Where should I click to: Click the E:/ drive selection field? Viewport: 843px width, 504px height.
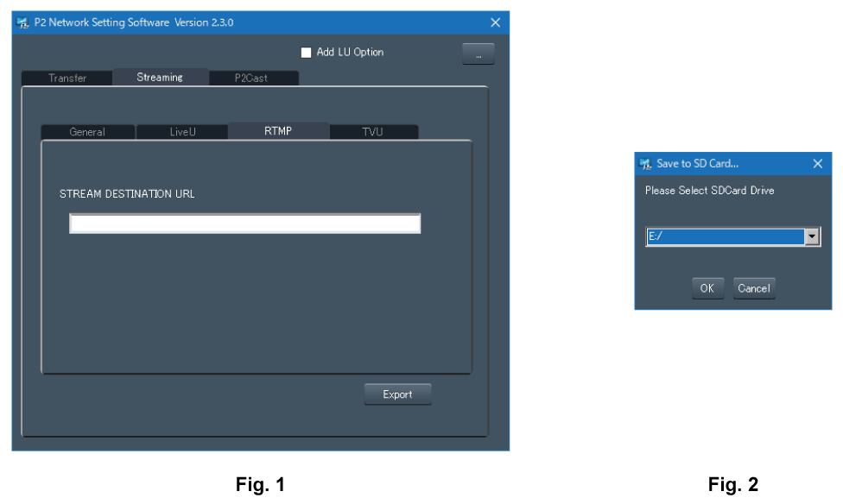[x=724, y=237]
